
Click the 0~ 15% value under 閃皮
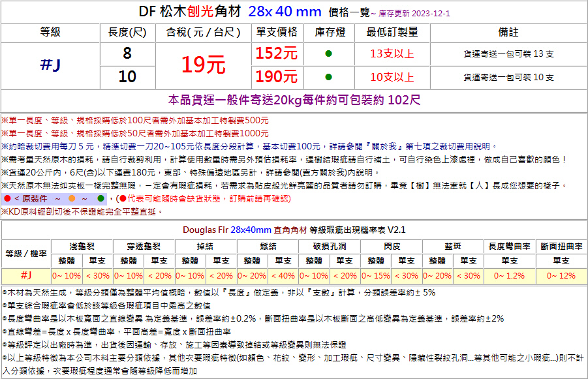pyautogui.click(x=376, y=276)
